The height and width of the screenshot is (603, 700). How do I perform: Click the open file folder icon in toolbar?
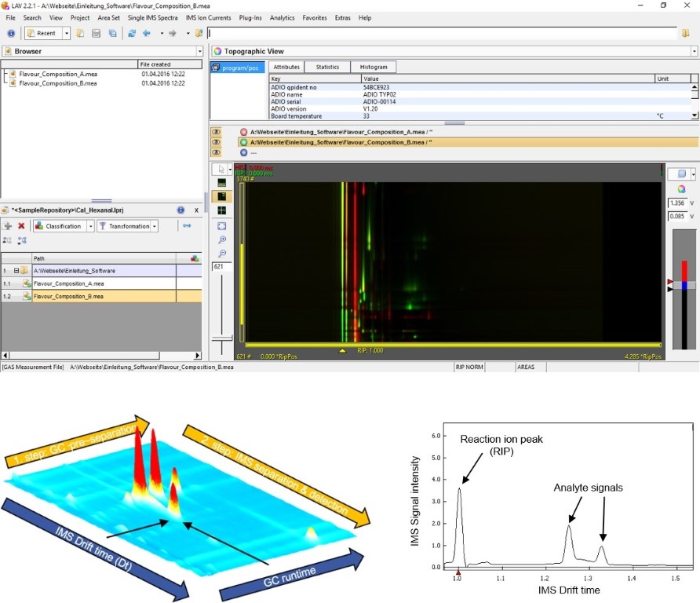pos(80,33)
